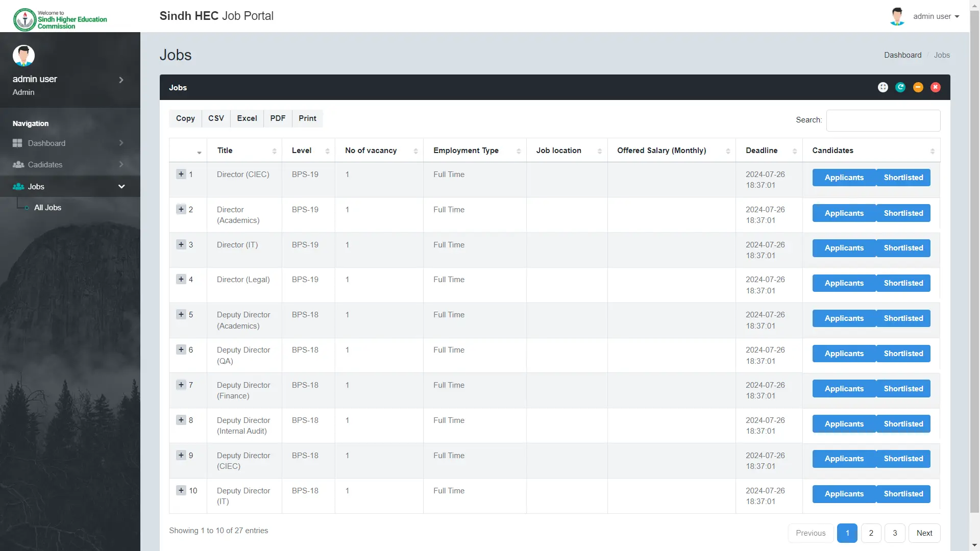Expand row 1 Director (CIEC) details
The image size is (980, 551).
(x=181, y=174)
